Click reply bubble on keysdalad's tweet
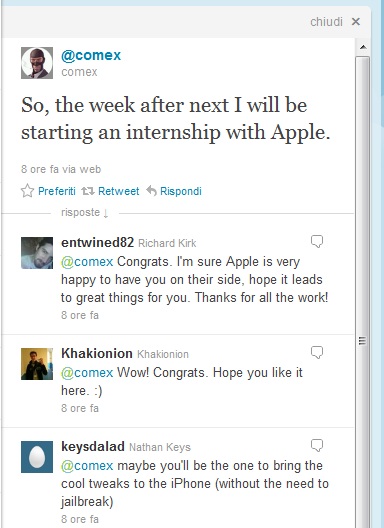This screenshot has height=528, width=384. pyautogui.click(x=317, y=446)
